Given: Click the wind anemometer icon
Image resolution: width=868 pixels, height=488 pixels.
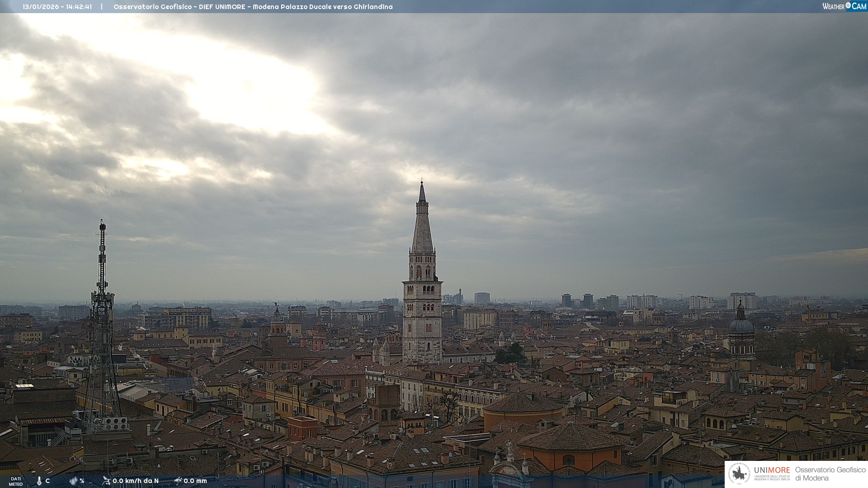Looking at the screenshot, I should pos(106,481).
